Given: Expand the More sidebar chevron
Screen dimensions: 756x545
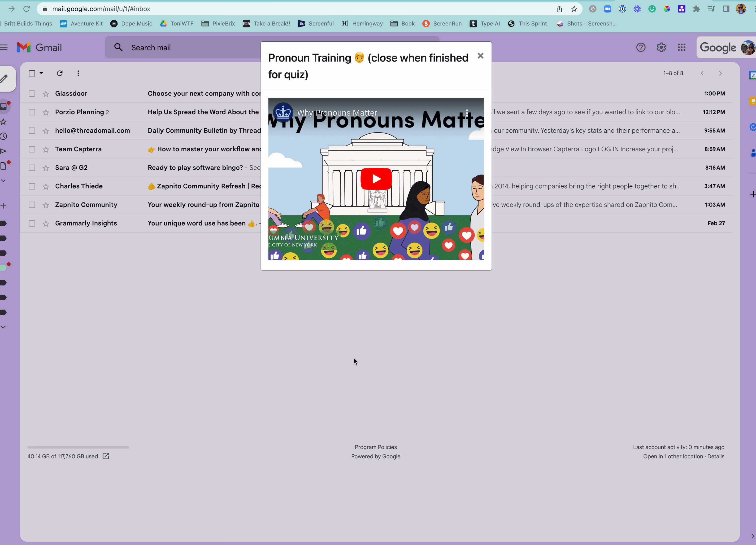Looking at the screenshot, I should click(3, 180).
